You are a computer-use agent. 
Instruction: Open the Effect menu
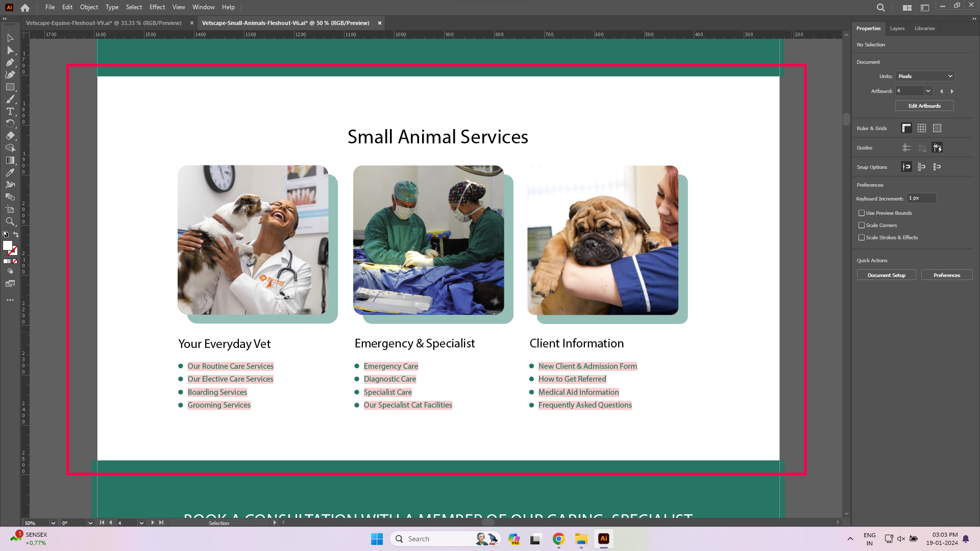[157, 7]
